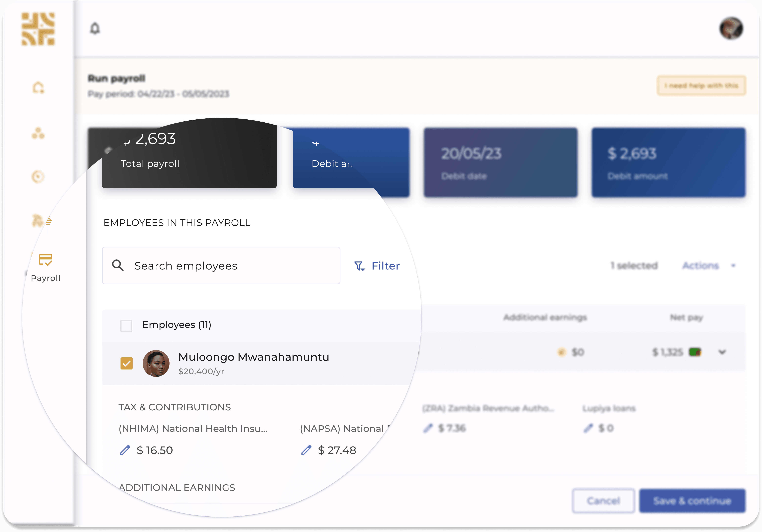The height and width of the screenshot is (532, 762).
Task: Click Muloongo Mwanahamuntu's name
Action: (254, 357)
